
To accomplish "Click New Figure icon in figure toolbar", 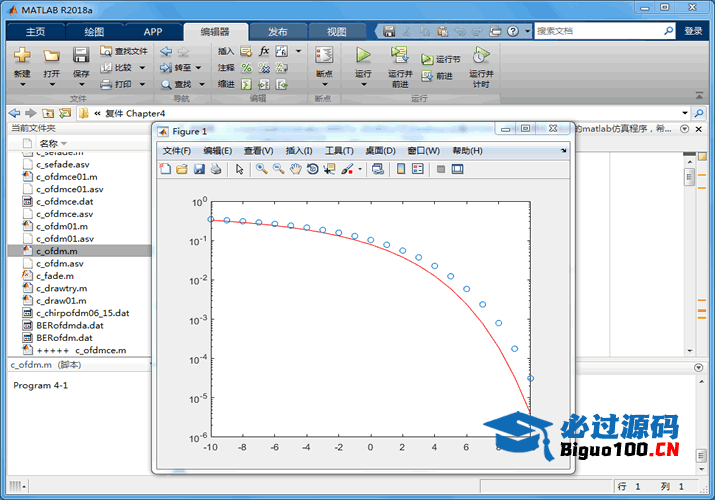I will (x=166, y=170).
